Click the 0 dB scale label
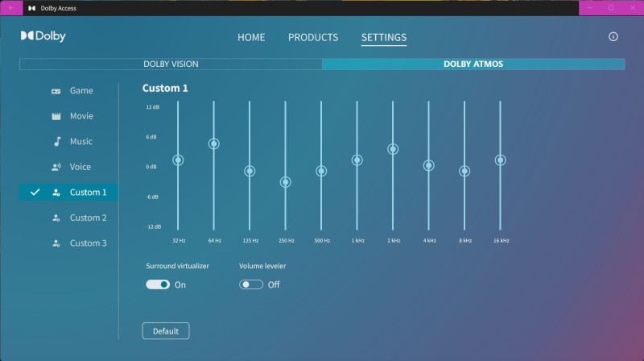644x361 pixels. [151, 167]
